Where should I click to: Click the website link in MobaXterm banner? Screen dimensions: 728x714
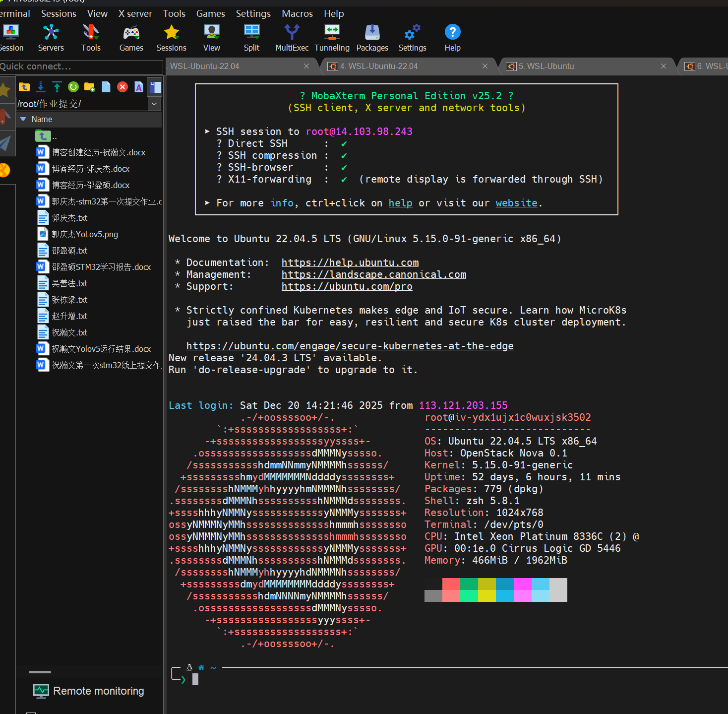coord(516,203)
